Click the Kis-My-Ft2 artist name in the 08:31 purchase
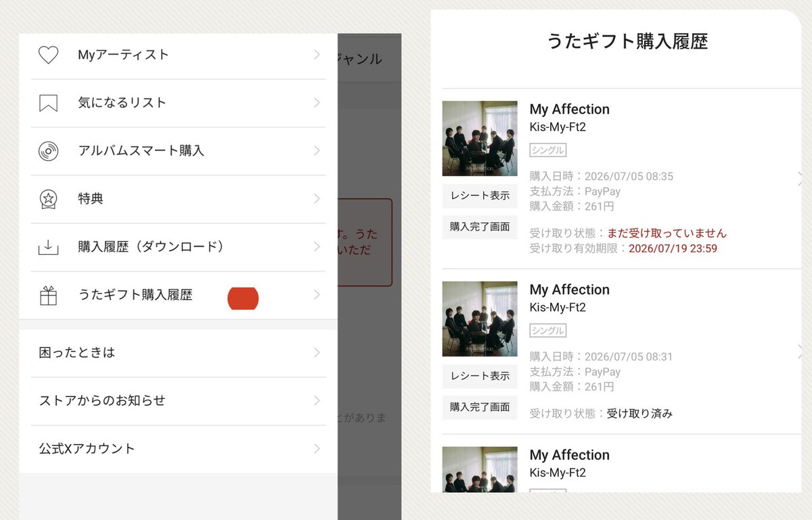Viewport: 812px width, 520px height. (558, 308)
